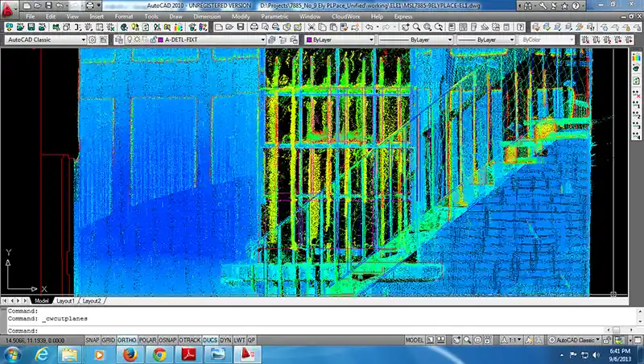Viewport: 644px width, 364px height.
Task: Toggle POLAR tracking in status bar
Action: [x=147, y=340]
